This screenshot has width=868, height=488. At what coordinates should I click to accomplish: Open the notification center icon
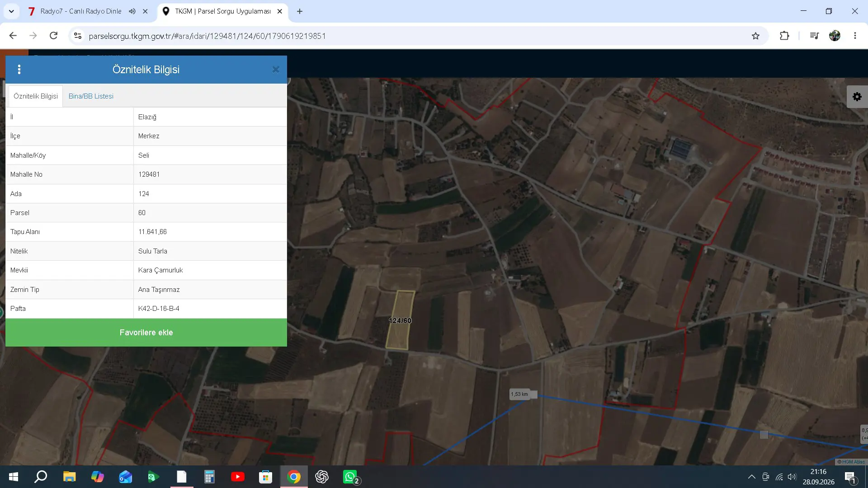(850, 477)
